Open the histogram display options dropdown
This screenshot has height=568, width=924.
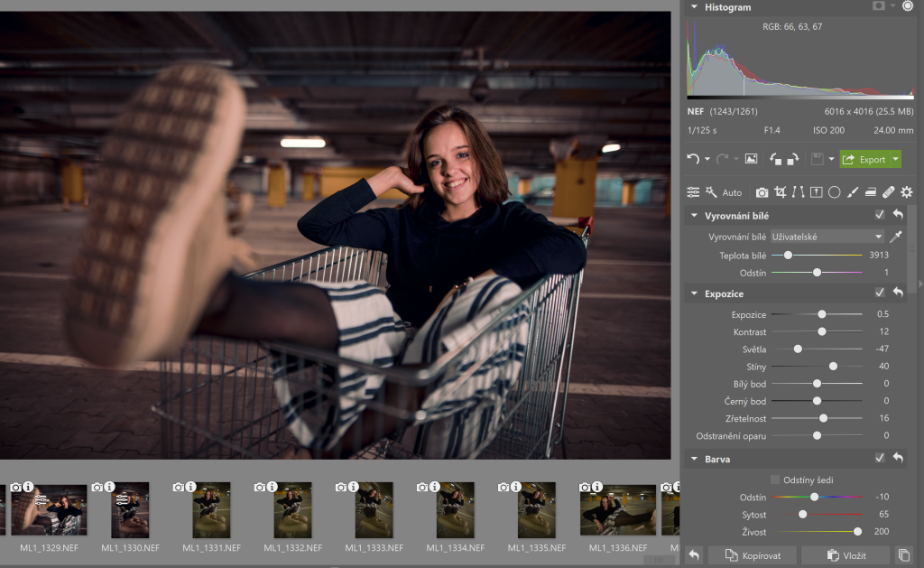[892, 6]
